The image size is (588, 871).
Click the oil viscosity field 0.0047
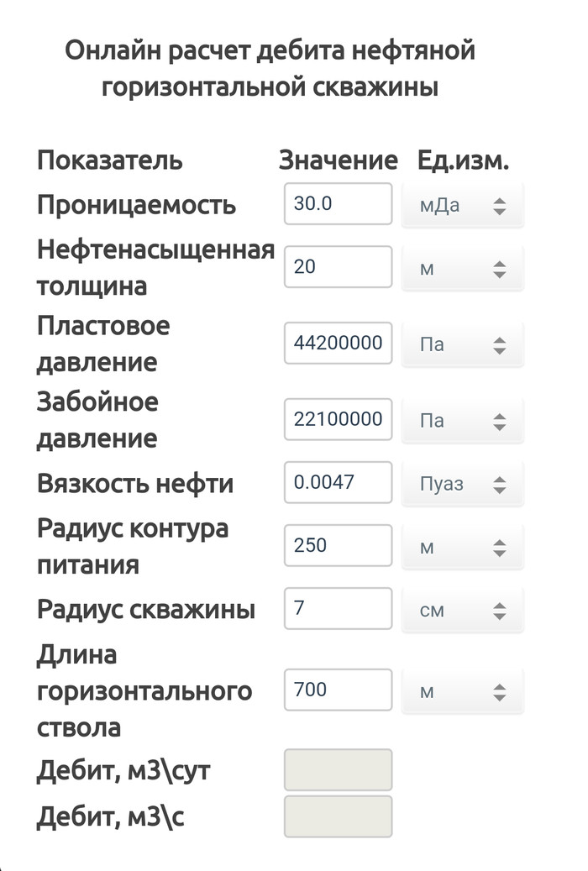tap(338, 483)
